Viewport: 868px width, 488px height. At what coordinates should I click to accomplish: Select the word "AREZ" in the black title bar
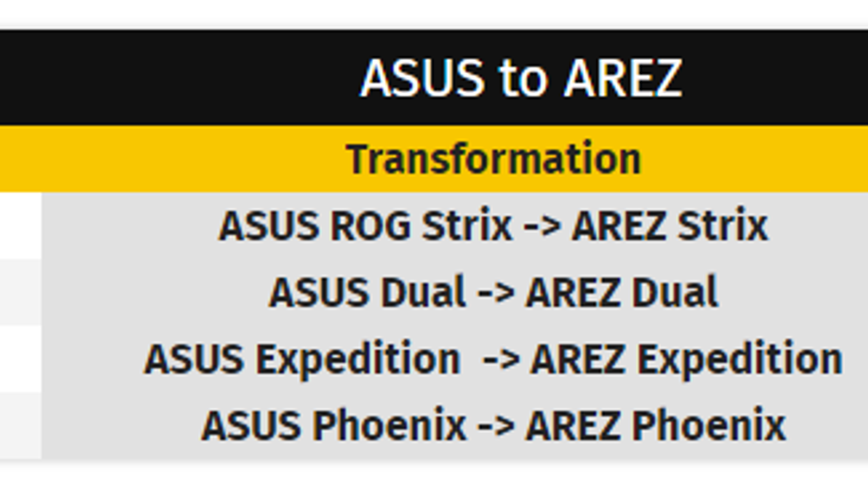tap(622, 79)
